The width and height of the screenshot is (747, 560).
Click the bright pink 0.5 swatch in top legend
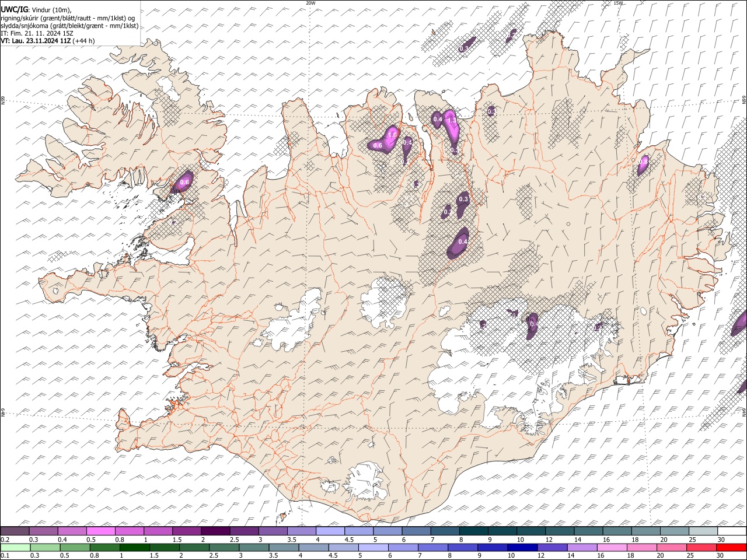(100, 531)
